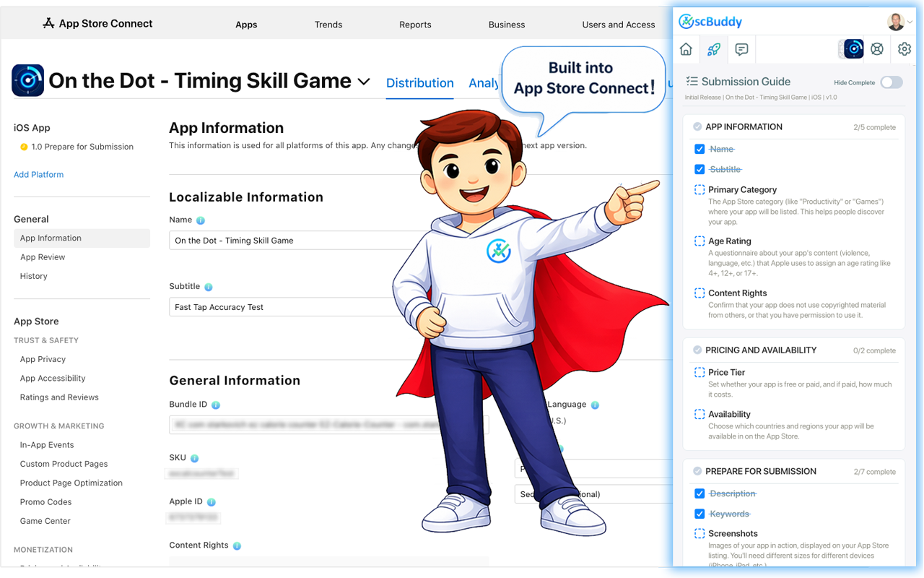Click the On the Dot app icon beside the title
The image size is (924, 578).
28,81
